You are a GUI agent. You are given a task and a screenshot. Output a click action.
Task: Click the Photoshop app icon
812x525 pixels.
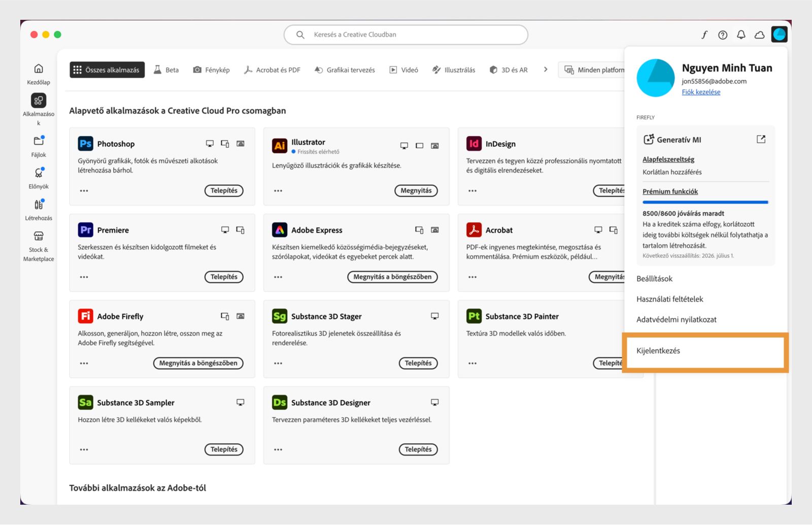point(85,144)
